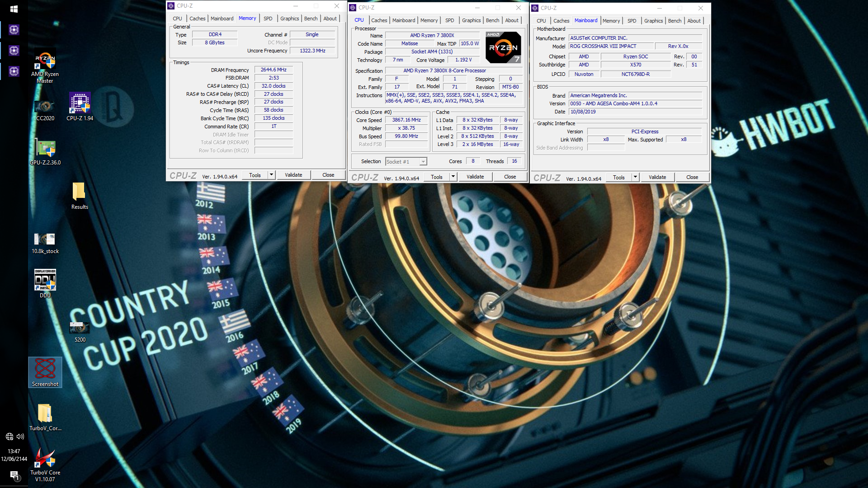Expand Tools dropdown arrow in Memory window
Screen dimensions: 868x488
272,175
